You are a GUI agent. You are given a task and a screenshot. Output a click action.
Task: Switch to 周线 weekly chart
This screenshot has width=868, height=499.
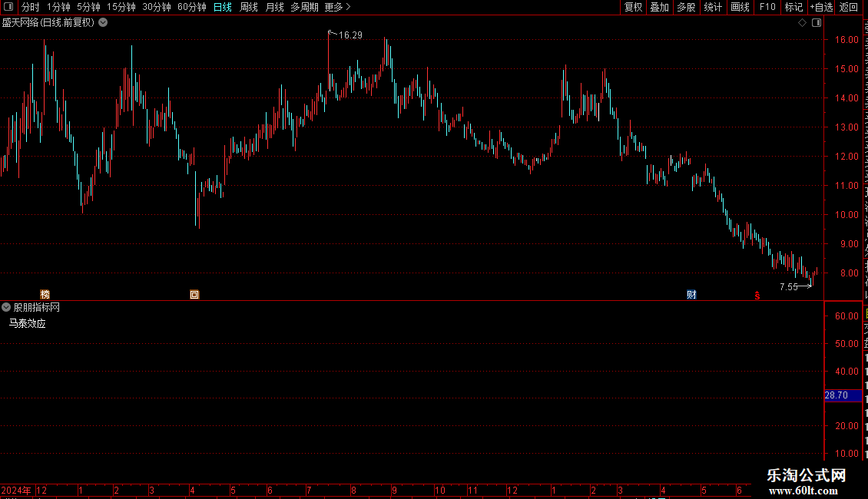pyautogui.click(x=249, y=7)
